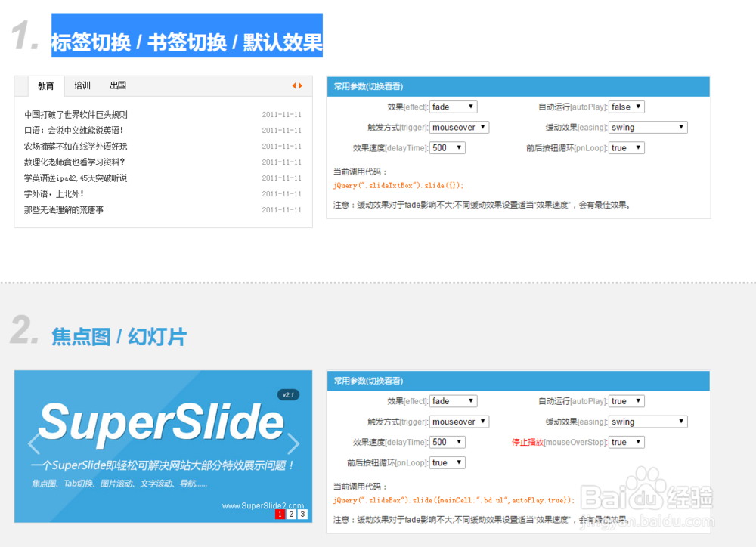Click the left orange arrow in tab box
The width and height of the screenshot is (756, 547).
click(x=293, y=85)
